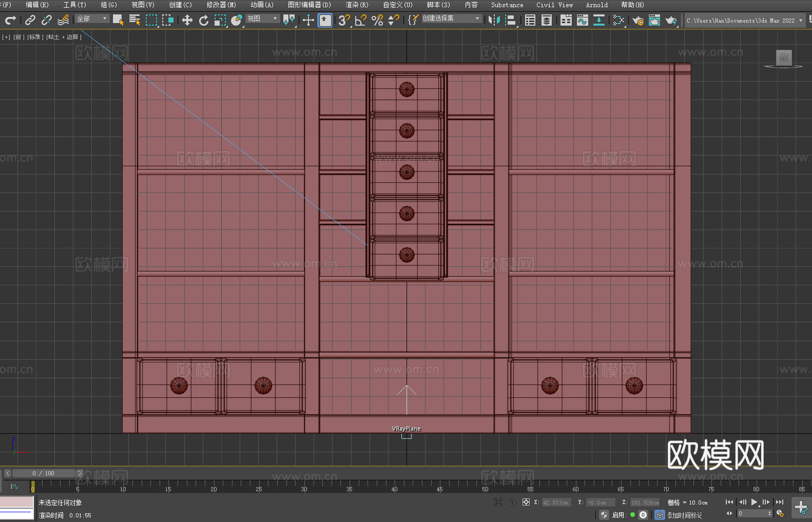This screenshot has width=812, height=522.
Task: Activate Select and Move tool
Action: pyautogui.click(x=187, y=20)
